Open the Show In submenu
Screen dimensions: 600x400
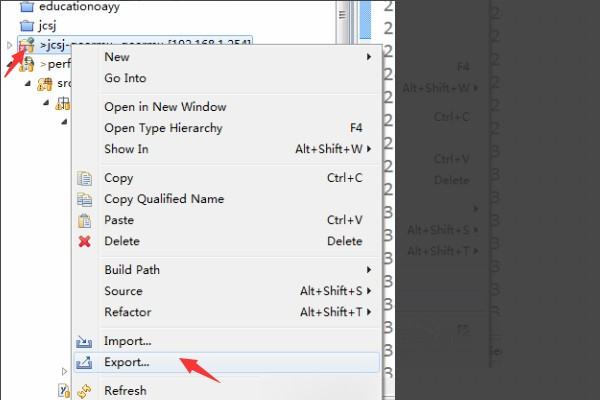pos(227,149)
